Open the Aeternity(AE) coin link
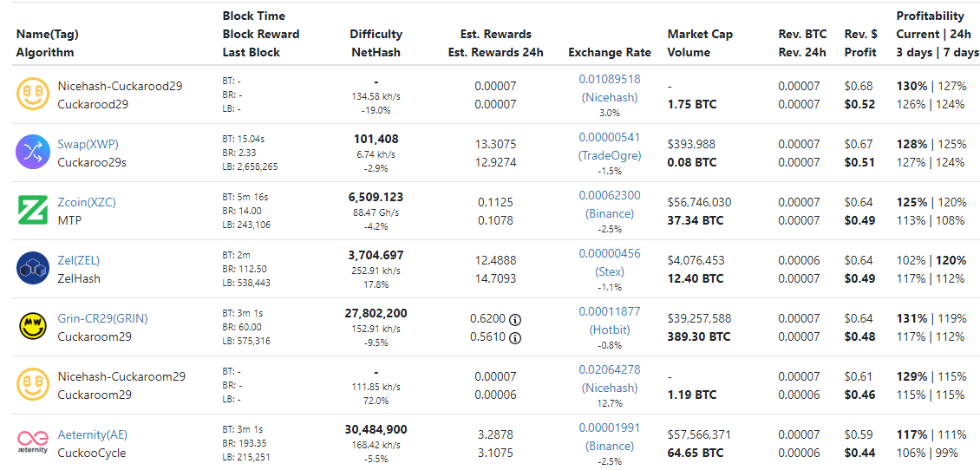Image resolution: width=980 pixels, height=470 pixels. click(93, 434)
